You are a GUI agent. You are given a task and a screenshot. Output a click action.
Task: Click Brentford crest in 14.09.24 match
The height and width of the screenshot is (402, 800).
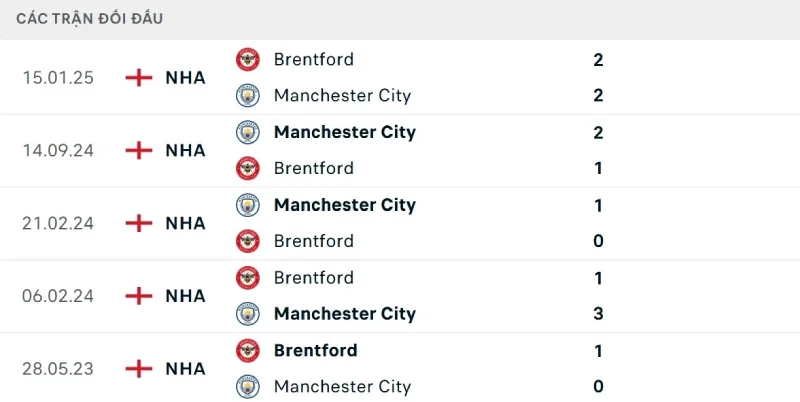coord(247,168)
